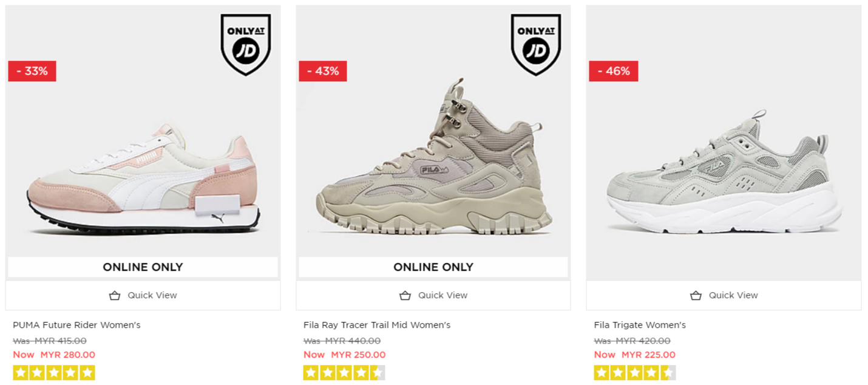This screenshot has height=385, width=868.
Task: Open PUMA Future Rider Women's product link
Action: click(x=76, y=325)
